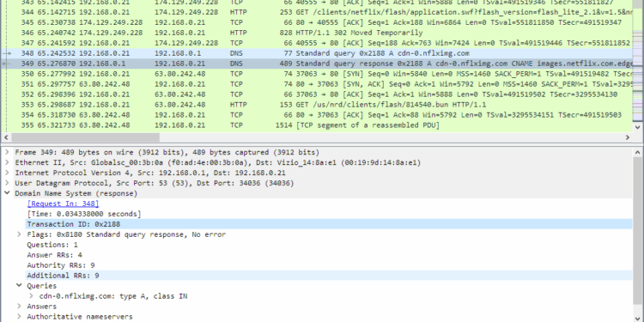Select packet 355 TCP segment row
644x322 pixels.
point(316,125)
